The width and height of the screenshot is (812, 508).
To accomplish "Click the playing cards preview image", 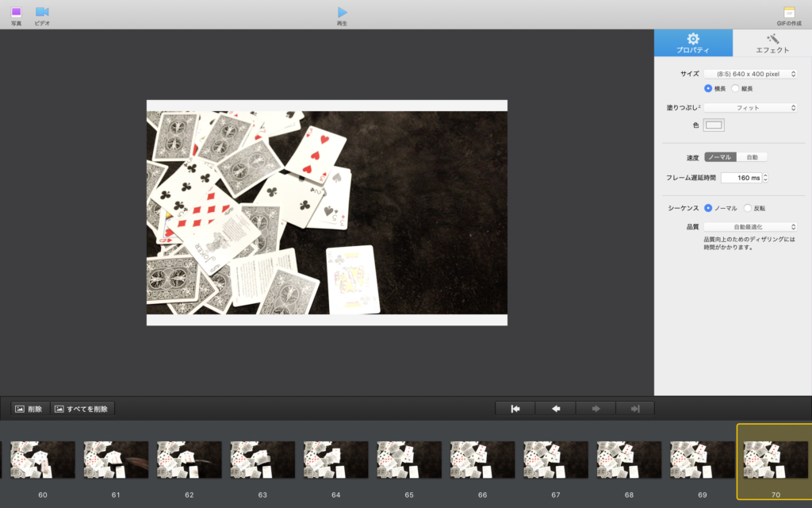I will pyautogui.click(x=327, y=213).
